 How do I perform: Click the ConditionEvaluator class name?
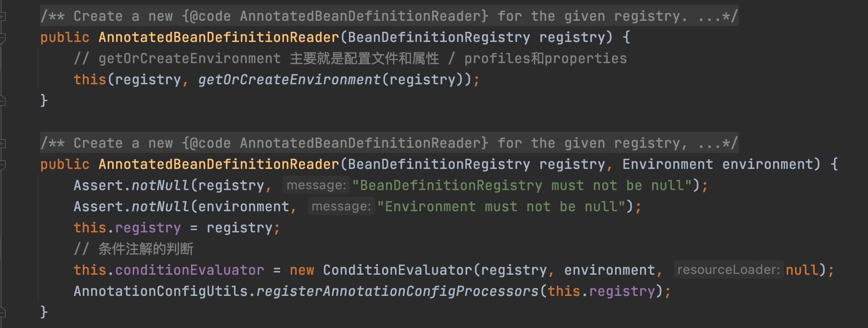click(397, 270)
